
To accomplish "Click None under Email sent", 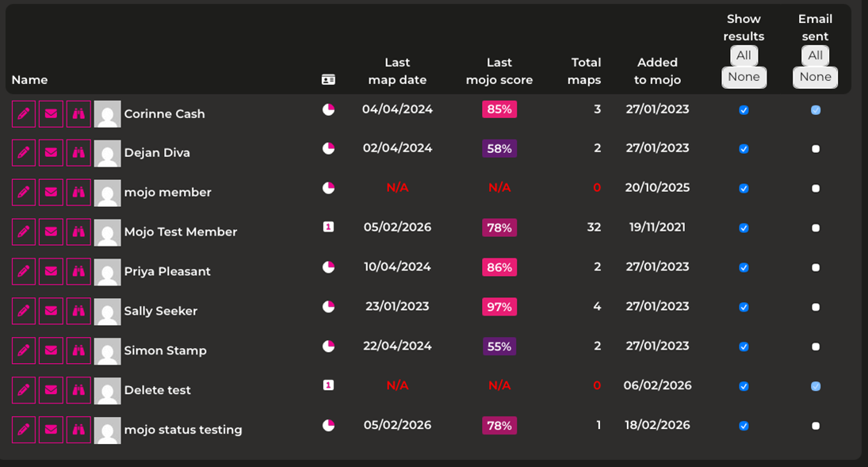I will (x=815, y=77).
